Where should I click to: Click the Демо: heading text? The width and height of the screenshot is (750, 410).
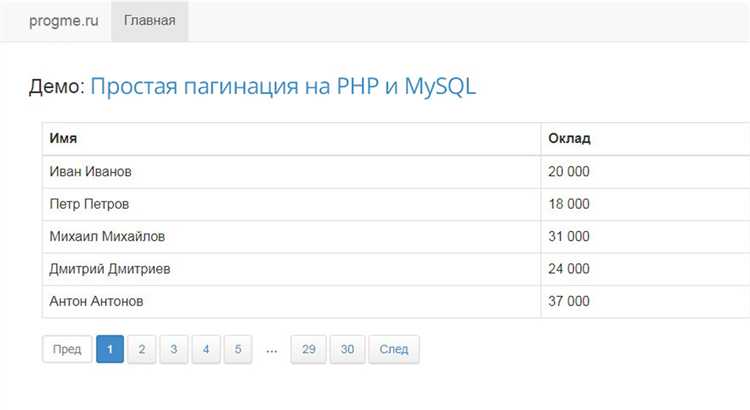coord(56,87)
